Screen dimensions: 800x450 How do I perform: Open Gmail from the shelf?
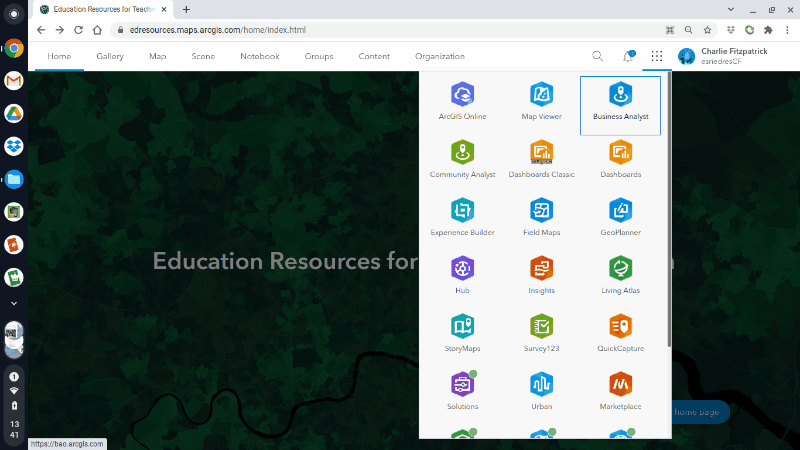click(x=14, y=81)
